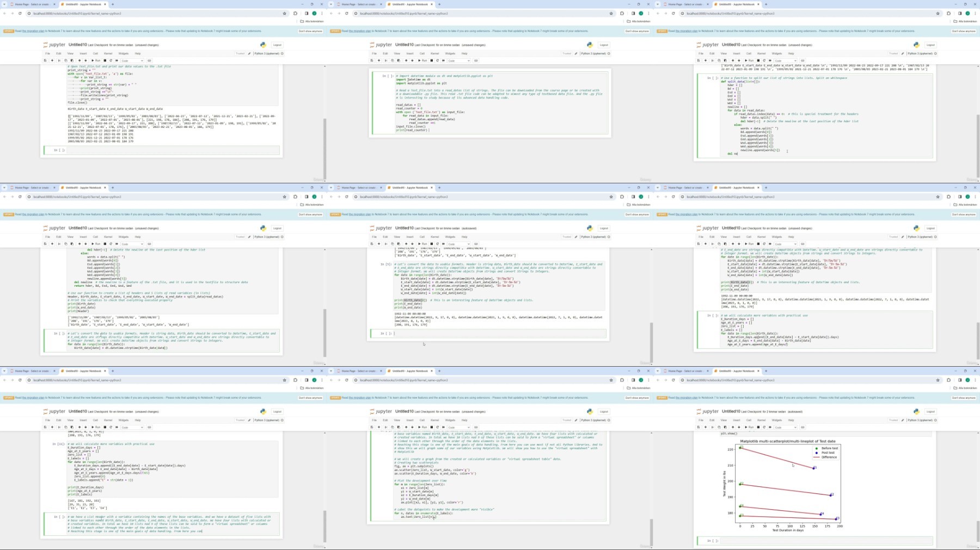The width and height of the screenshot is (980, 550).
Task: Open Alla bokmärken folder in file.writelines window
Action: [312, 21]
